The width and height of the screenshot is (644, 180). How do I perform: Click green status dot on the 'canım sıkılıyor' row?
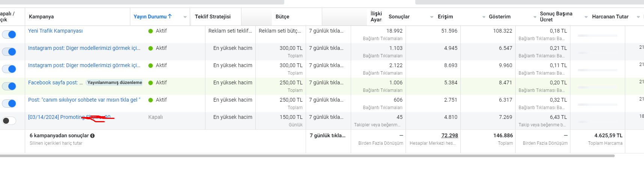[151, 100]
